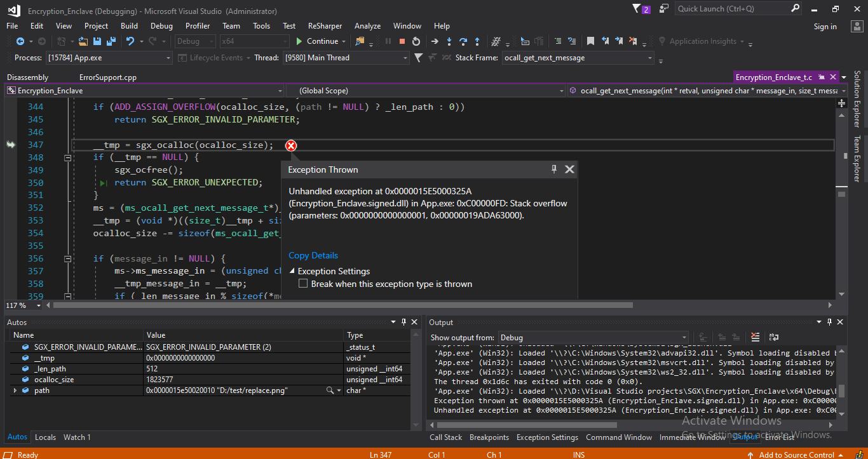Click the Step Over debug icon
Image resolution: width=868 pixels, height=459 pixels.
click(x=463, y=41)
